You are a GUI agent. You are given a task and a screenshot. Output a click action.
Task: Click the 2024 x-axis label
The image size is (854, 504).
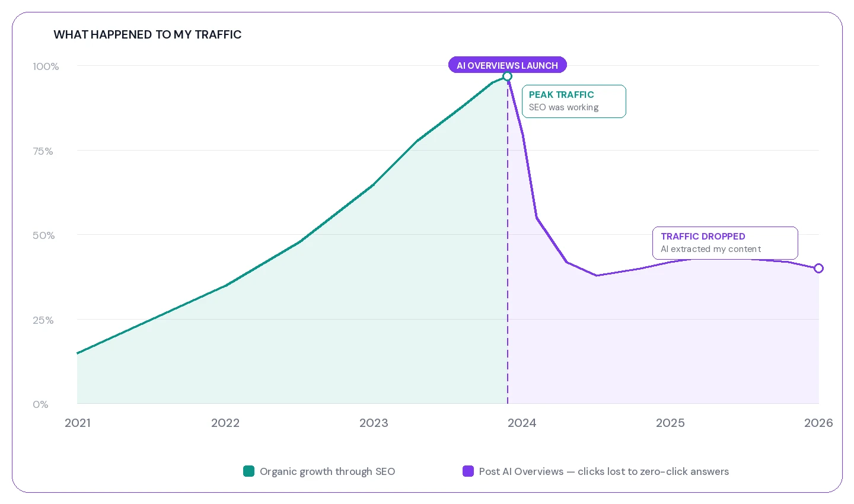[x=522, y=423]
